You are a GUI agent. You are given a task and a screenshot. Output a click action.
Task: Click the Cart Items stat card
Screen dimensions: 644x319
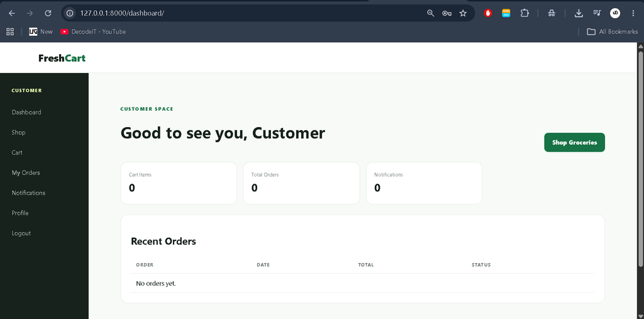point(179,183)
